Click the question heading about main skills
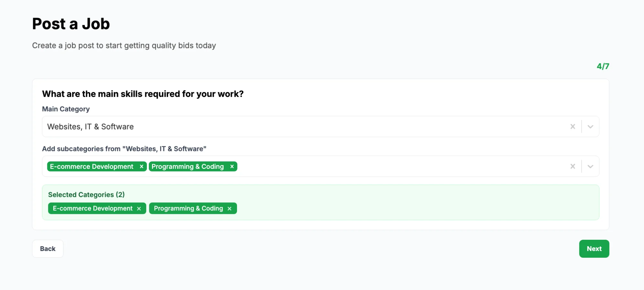 (143, 94)
